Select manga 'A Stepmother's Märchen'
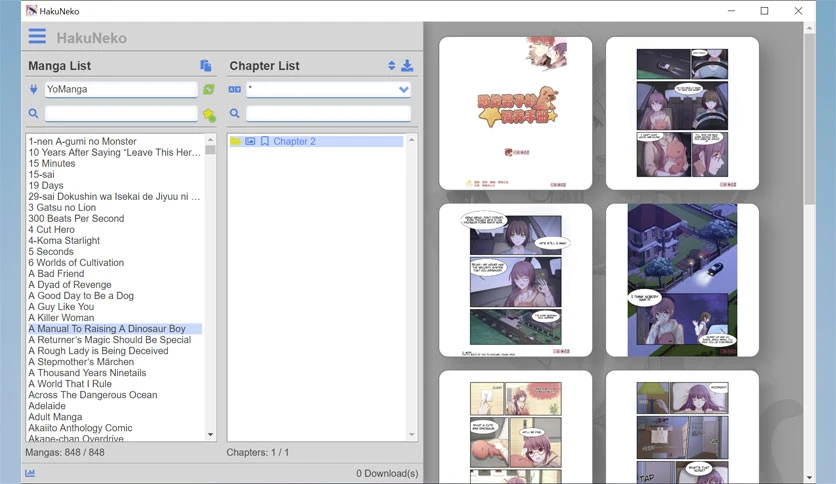 pyautogui.click(x=81, y=362)
